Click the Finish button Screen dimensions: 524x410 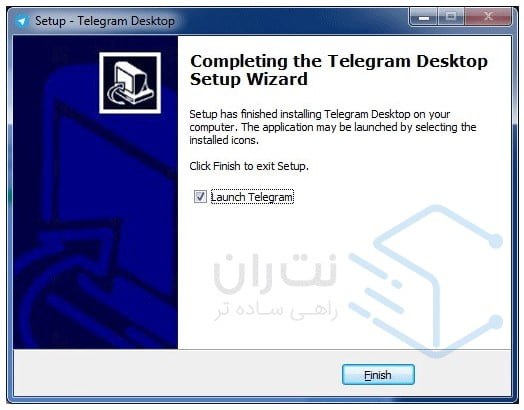(378, 375)
